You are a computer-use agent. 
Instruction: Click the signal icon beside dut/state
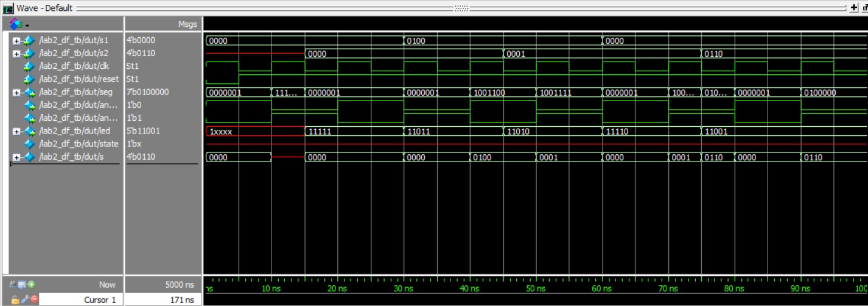29,143
